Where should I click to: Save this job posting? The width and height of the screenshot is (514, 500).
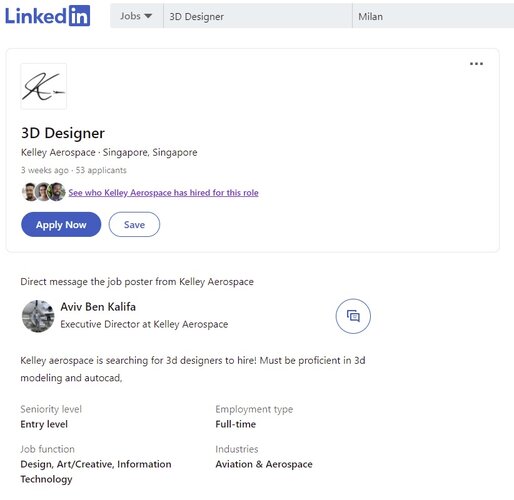point(134,224)
